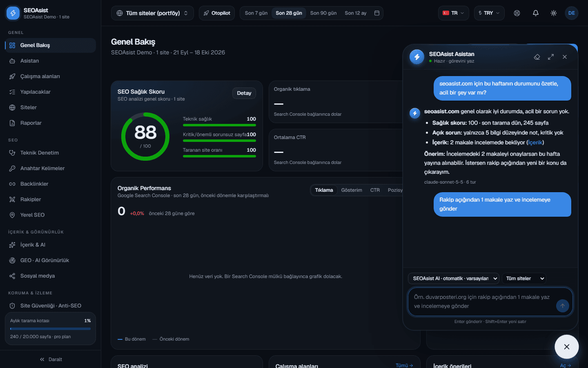The width and height of the screenshot is (588, 368).
Task: Open the TR language dropdown
Action: point(454,13)
